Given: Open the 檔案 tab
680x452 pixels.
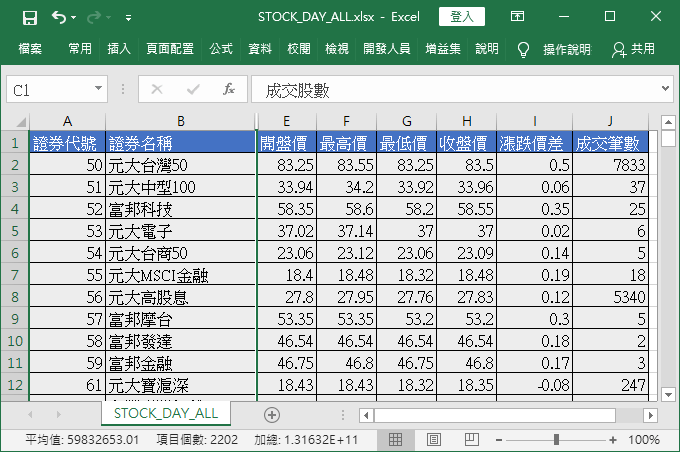Looking at the screenshot, I should (x=30, y=49).
